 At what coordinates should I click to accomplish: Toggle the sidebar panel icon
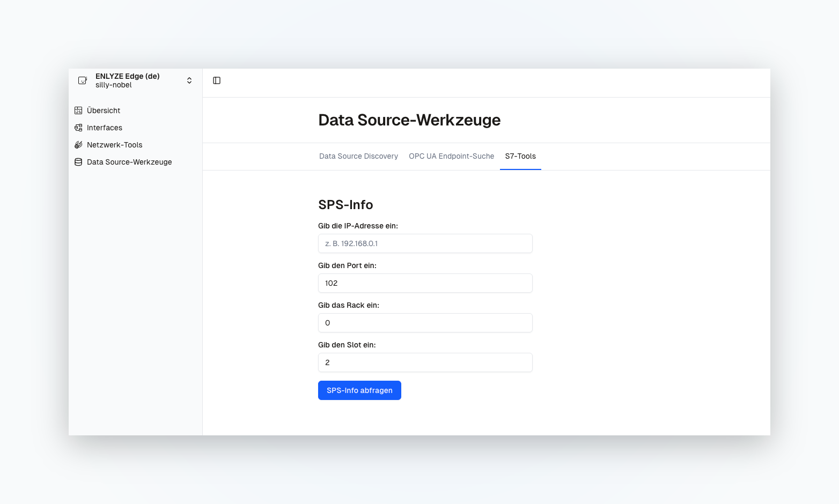(x=217, y=80)
